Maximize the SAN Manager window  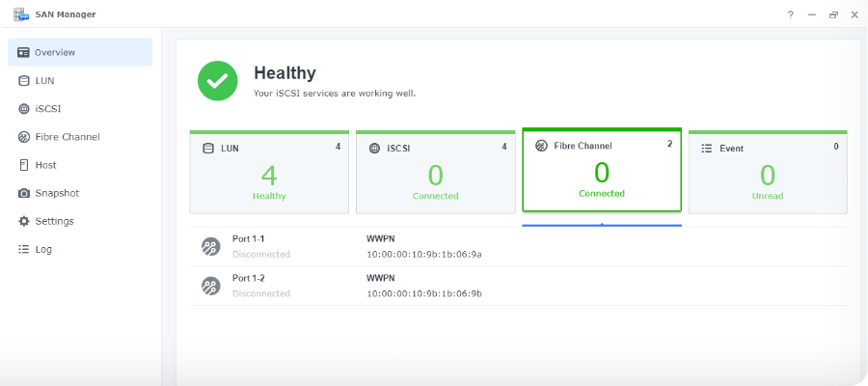click(833, 14)
